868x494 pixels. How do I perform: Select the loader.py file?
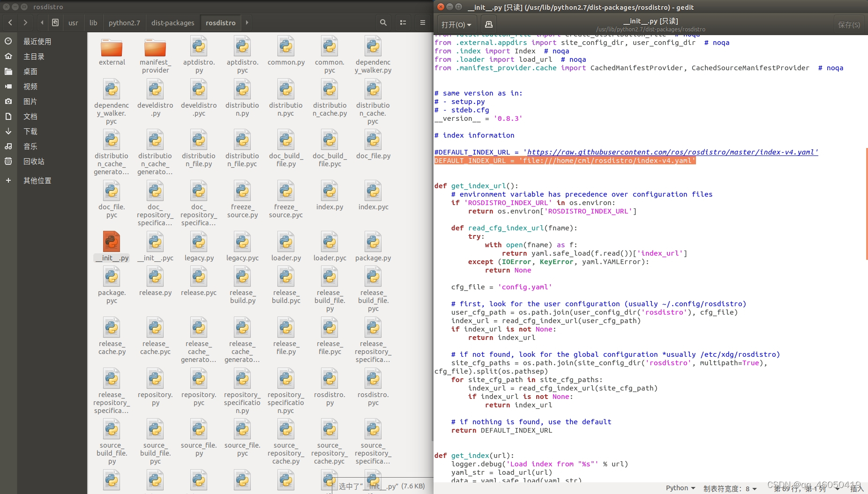(286, 247)
